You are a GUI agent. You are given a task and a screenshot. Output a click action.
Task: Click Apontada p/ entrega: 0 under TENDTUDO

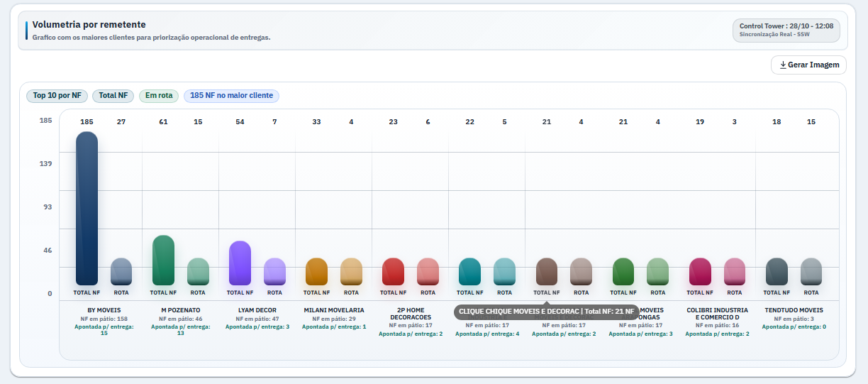[794, 327]
